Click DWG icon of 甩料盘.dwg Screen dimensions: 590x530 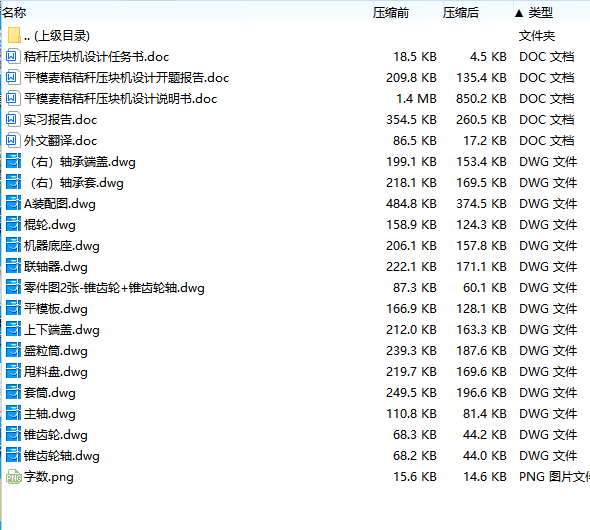(13, 372)
